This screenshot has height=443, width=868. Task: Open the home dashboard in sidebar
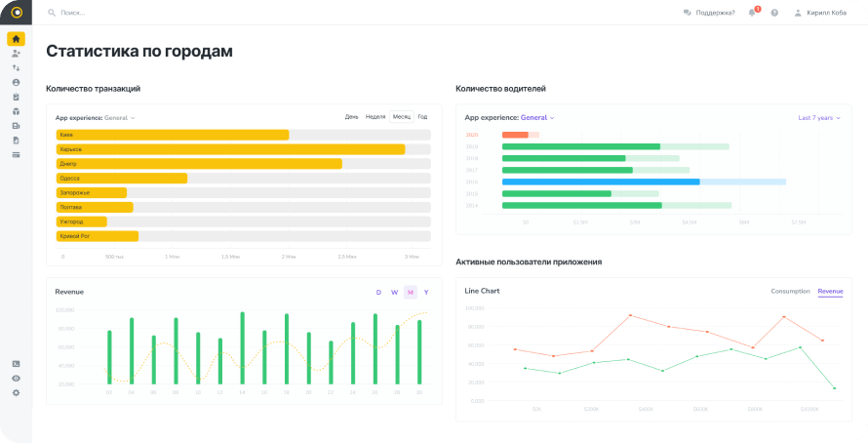[x=16, y=39]
